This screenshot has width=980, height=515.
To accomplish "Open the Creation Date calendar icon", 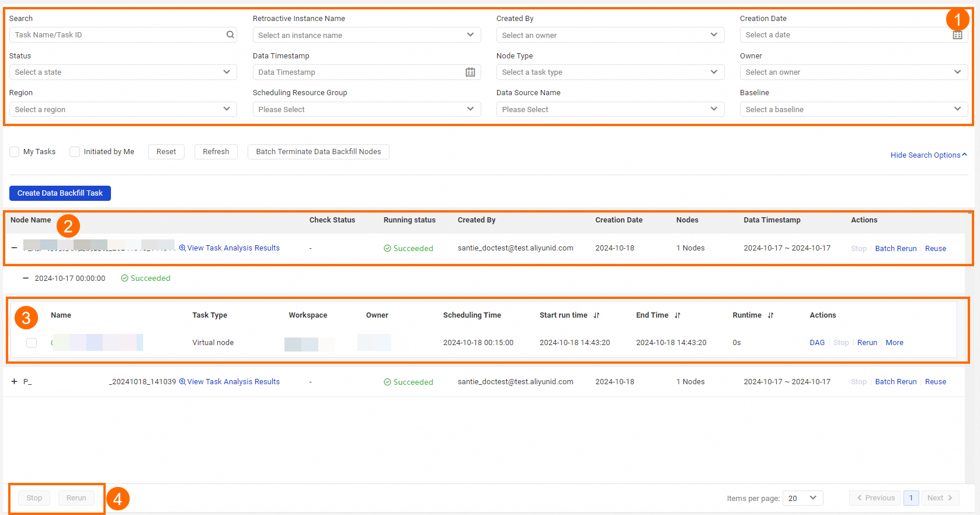I will 957,35.
